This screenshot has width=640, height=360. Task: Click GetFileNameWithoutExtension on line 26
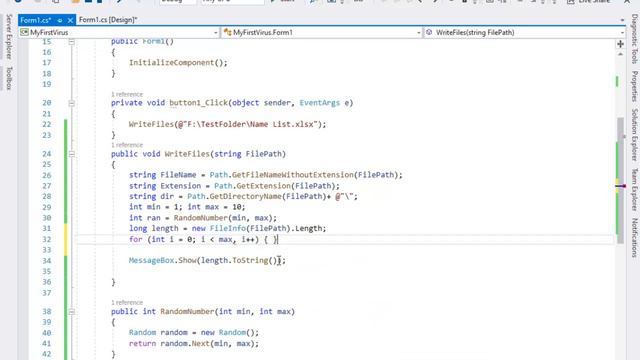[x=292, y=175]
